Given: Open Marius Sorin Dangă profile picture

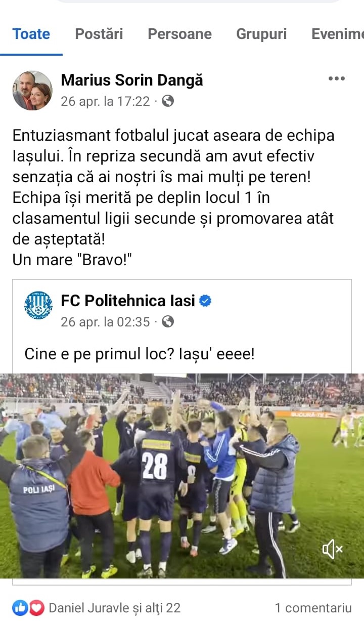Looking at the screenshot, I should pos(32,90).
